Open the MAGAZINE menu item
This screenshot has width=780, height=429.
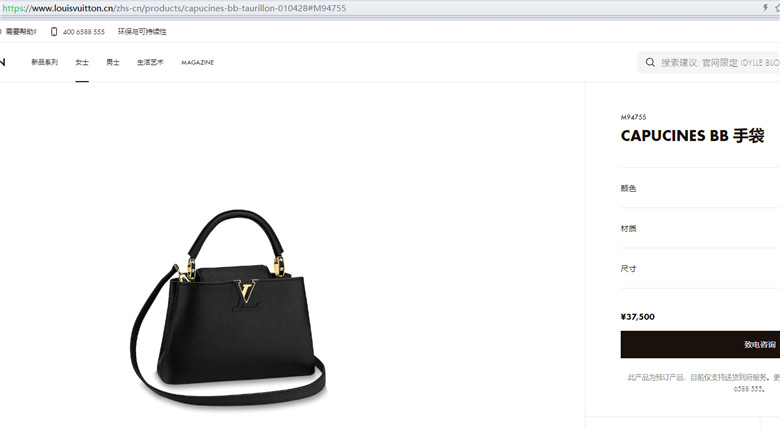[x=197, y=63]
